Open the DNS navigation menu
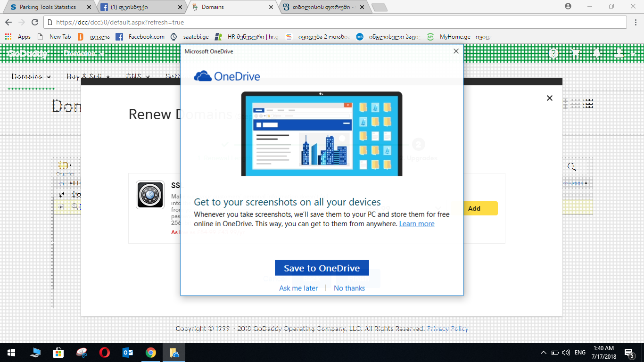Viewport: 644px width, 362px height. click(138, 76)
